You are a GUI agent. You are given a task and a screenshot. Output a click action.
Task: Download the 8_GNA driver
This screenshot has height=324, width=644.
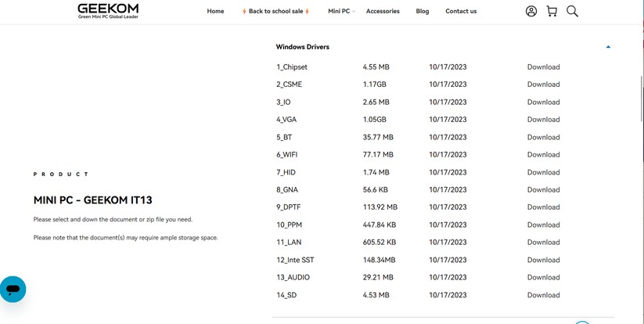(x=543, y=189)
